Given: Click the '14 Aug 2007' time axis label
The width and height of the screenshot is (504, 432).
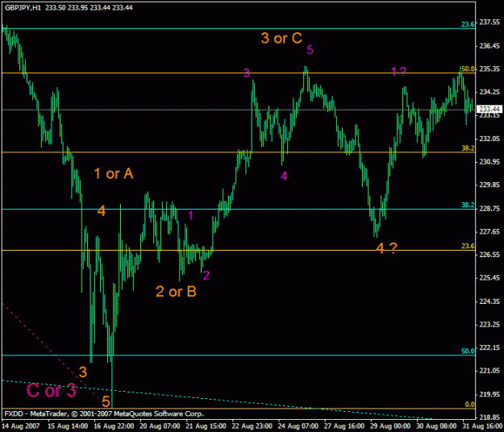Looking at the screenshot, I should click(x=21, y=426).
